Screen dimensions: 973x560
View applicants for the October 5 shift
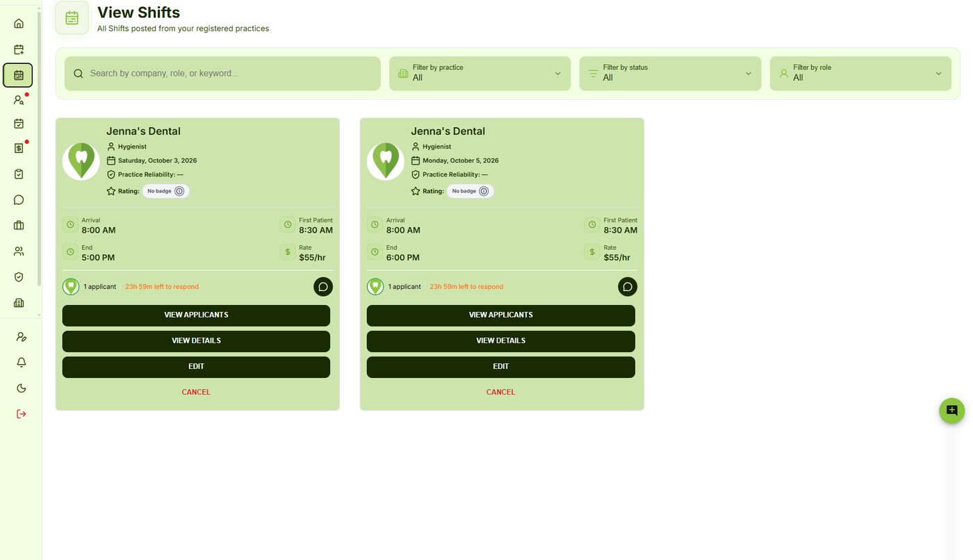tap(500, 315)
